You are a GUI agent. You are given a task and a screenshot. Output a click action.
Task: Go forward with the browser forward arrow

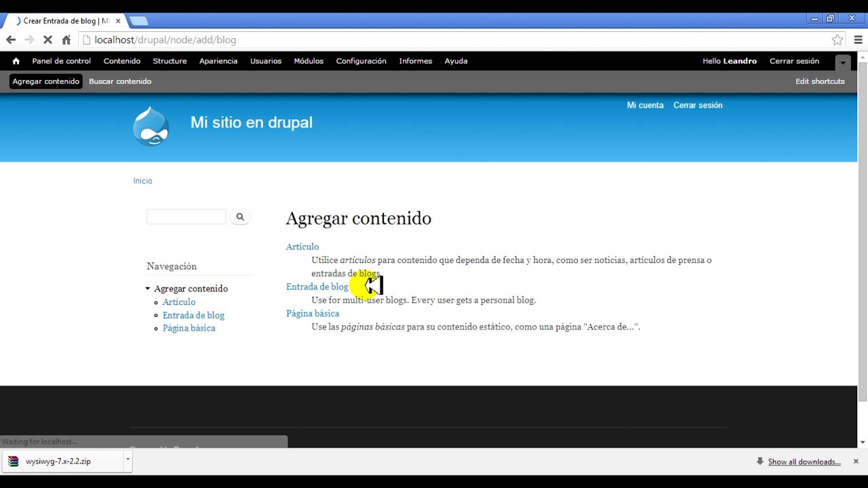point(29,40)
